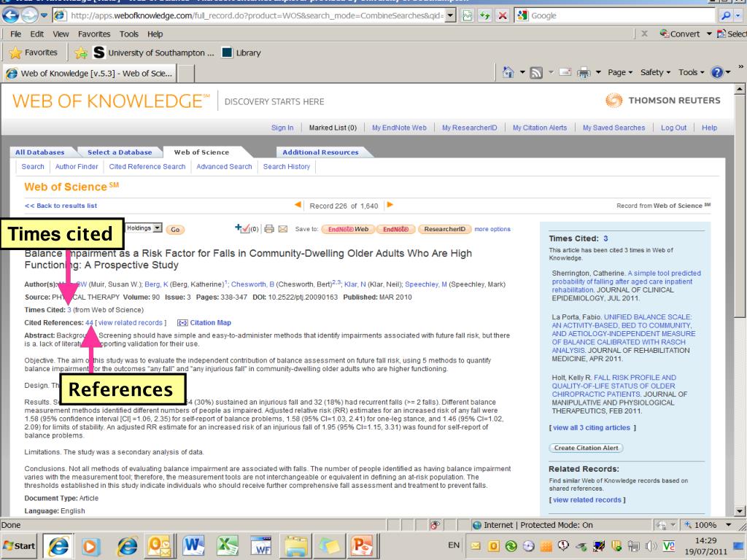Viewport: 747px width, 560px height.
Task: Click the Sign In link
Action: (282, 128)
